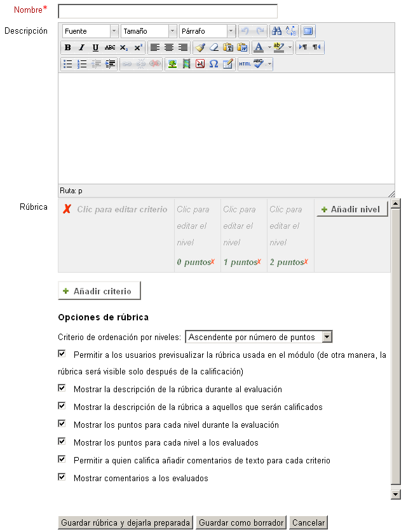Image resolution: width=406 pixels, height=532 pixels.
Task: Insert a special character with Omega icon
Action: 213,64
